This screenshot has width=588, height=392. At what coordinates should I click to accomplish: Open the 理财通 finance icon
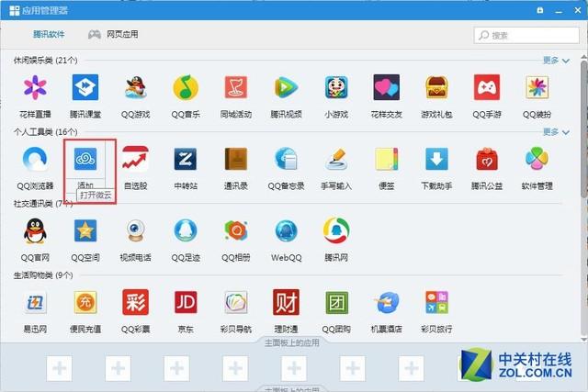pyautogui.click(x=286, y=302)
